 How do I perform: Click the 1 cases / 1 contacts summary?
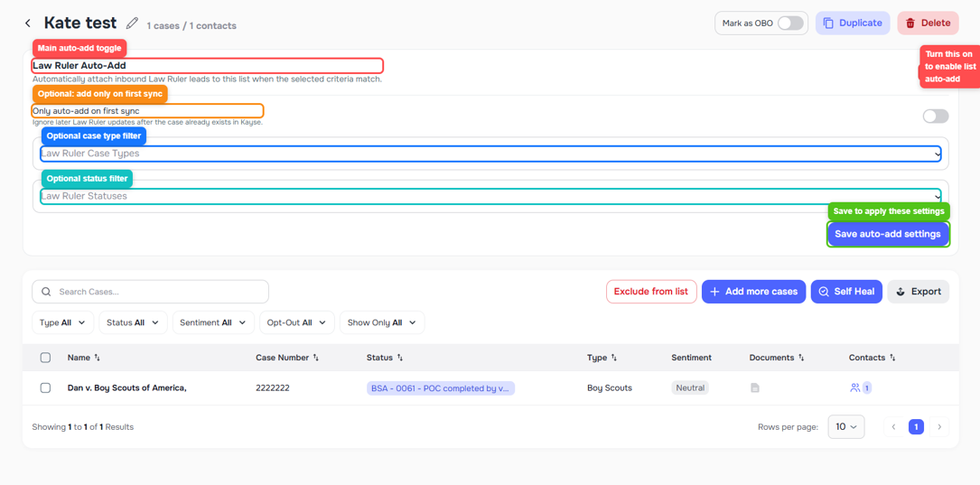(191, 25)
